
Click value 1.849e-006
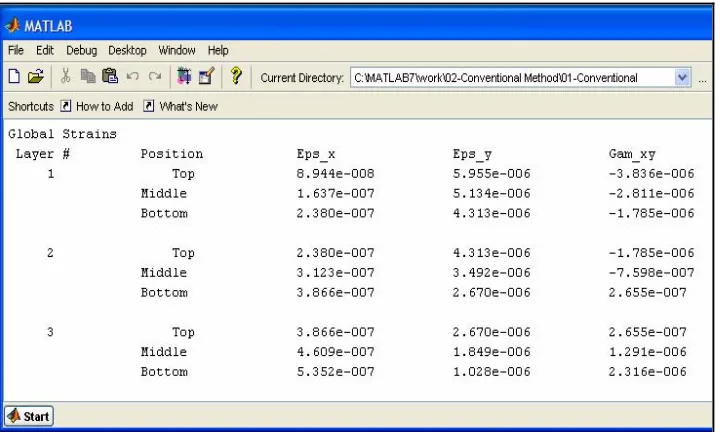click(492, 352)
